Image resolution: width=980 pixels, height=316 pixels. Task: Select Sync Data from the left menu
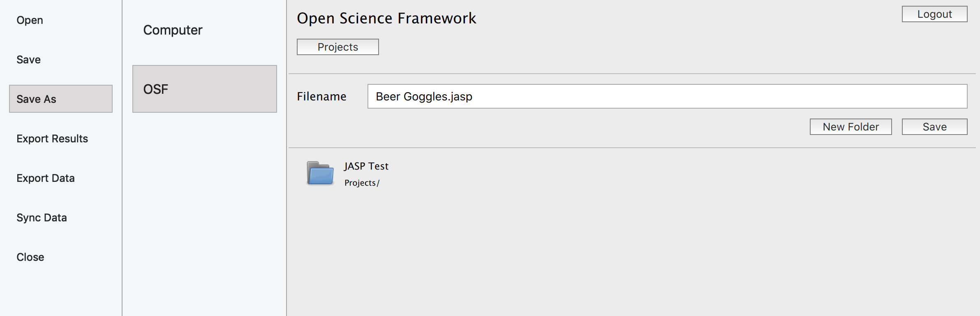click(42, 217)
